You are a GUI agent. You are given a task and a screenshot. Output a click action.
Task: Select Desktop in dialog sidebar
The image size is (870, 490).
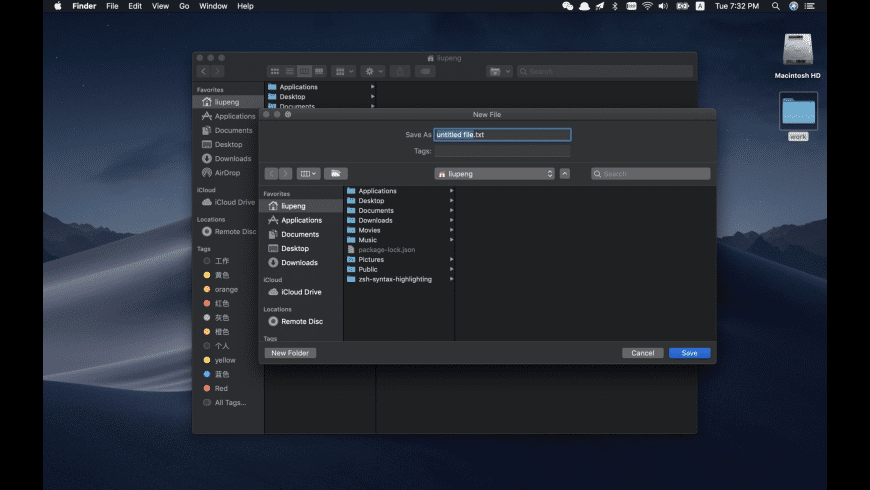(301, 249)
